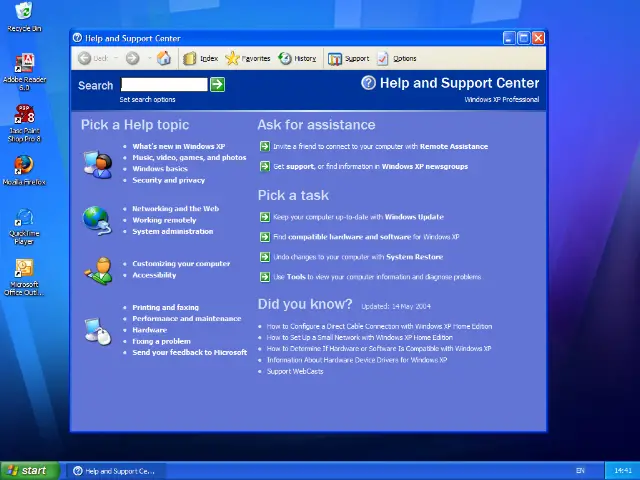The image size is (640, 480).
Task: Open Options toolbar button
Action: [x=396, y=58]
